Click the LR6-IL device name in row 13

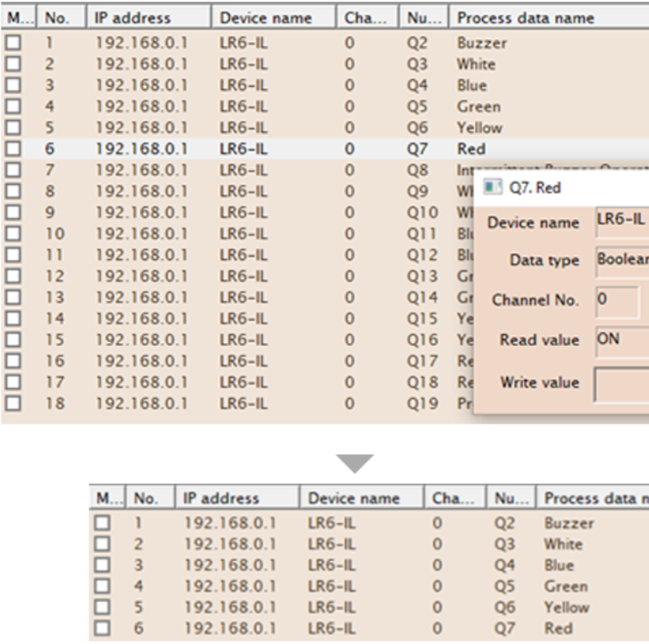tap(244, 297)
